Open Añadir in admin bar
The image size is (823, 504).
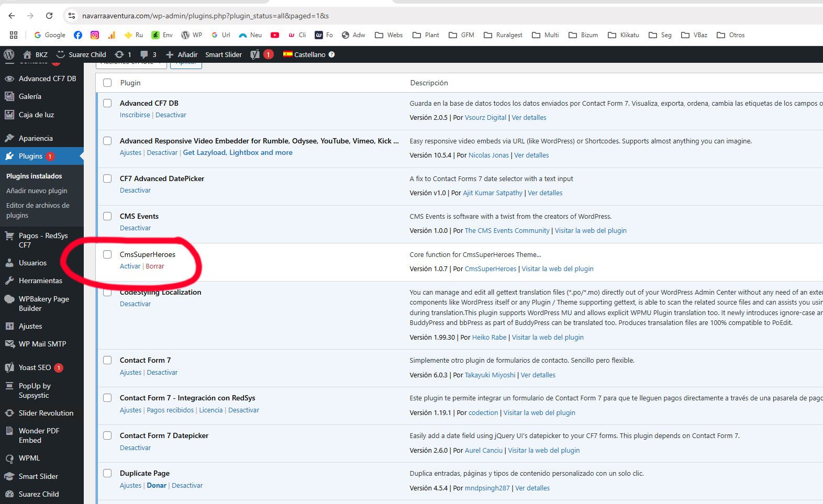182,54
